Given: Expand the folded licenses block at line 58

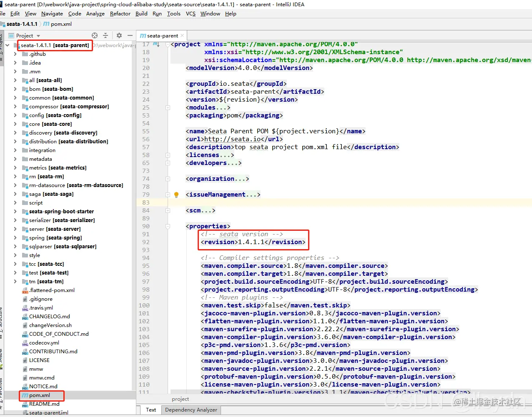Looking at the screenshot, I should coord(168,155).
